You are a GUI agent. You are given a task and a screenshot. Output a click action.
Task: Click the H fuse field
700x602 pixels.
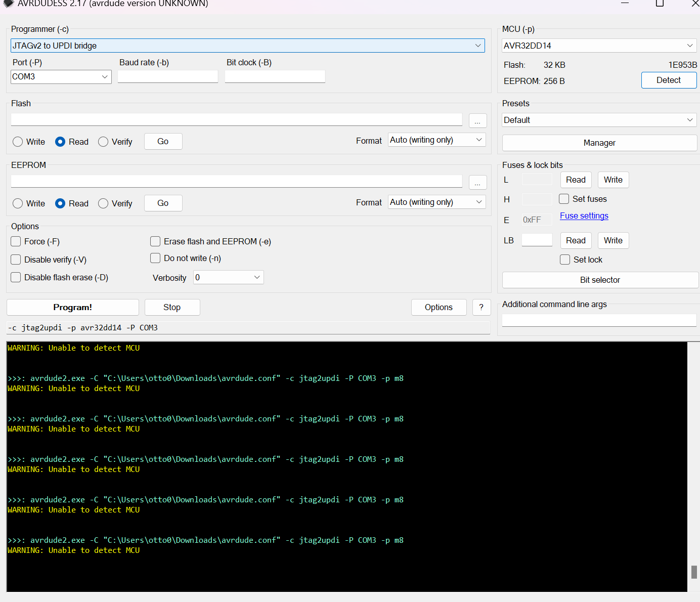tap(537, 199)
